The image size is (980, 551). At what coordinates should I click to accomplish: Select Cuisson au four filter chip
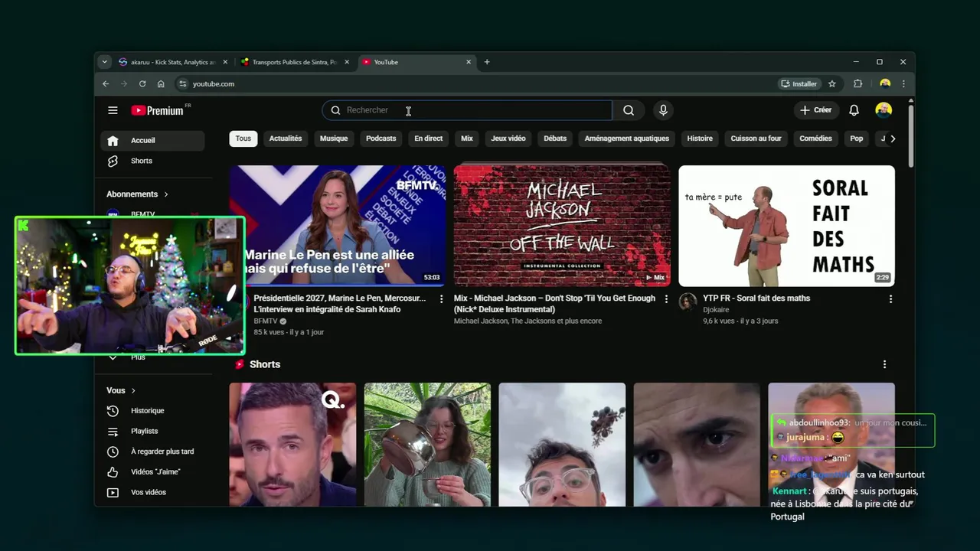(x=756, y=139)
